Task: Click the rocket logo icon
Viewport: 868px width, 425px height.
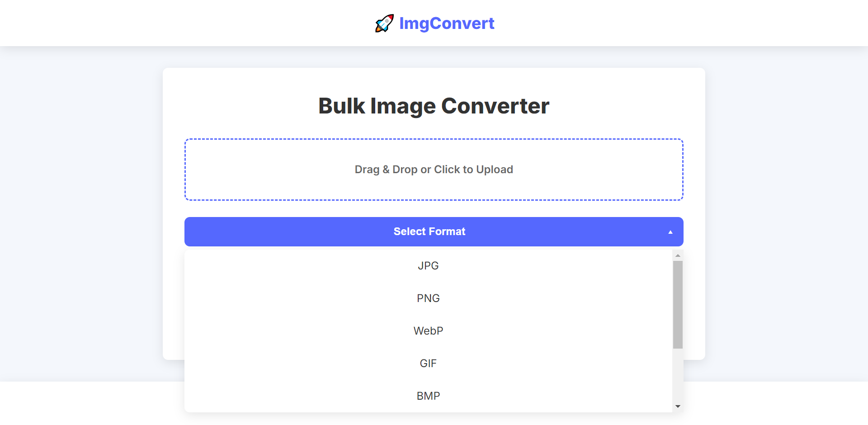Action: point(384,23)
